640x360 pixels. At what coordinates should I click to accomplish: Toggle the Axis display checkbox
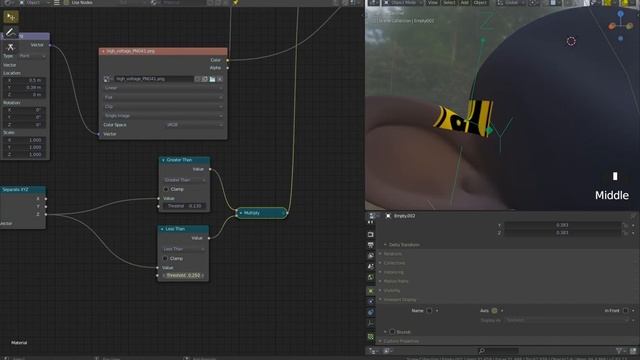pyautogui.click(x=494, y=311)
